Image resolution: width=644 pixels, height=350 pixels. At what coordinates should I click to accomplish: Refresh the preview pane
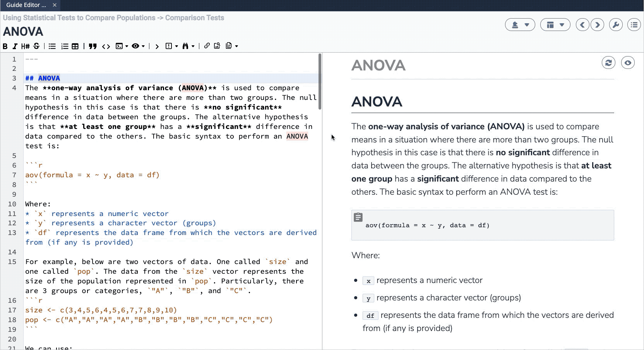tap(608, 63)
